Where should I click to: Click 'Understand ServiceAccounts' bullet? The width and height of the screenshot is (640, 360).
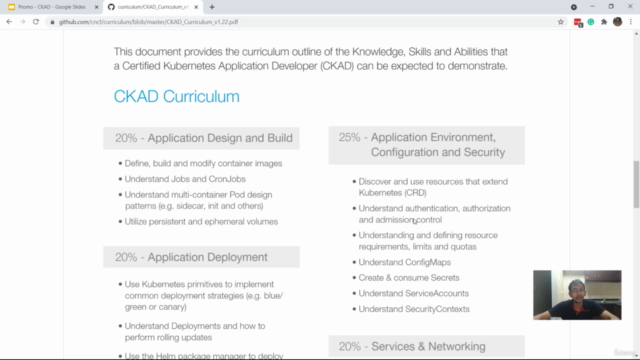(413, 293)
